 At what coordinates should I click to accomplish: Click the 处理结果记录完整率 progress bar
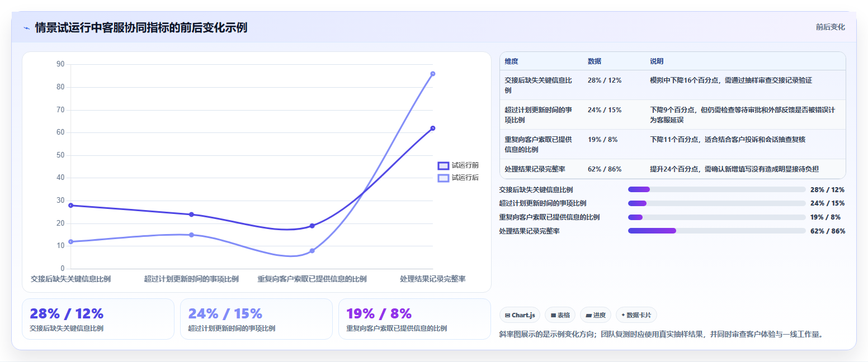pyautogui.click(x=717, y=231)
